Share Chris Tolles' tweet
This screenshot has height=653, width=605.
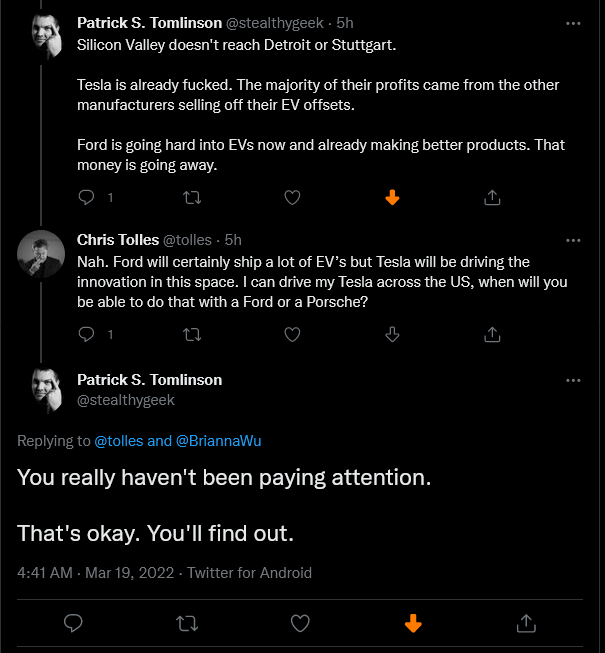pyautogui.click(x=492, y=334)
